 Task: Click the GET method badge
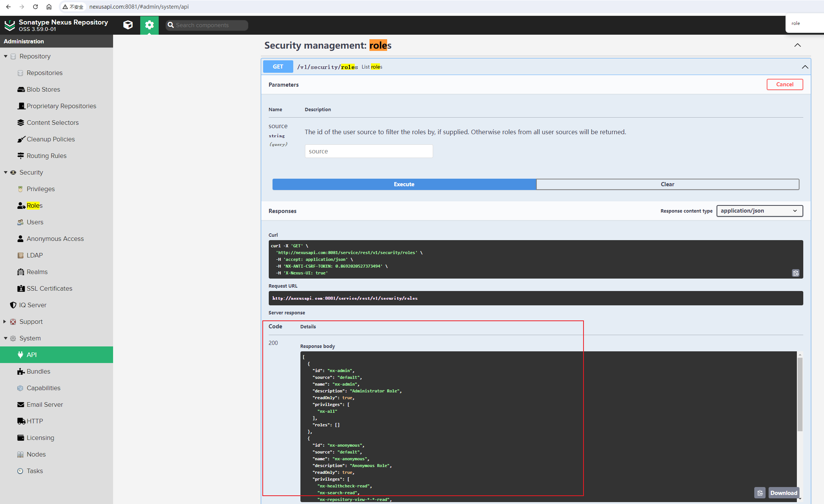click(278, 67)
